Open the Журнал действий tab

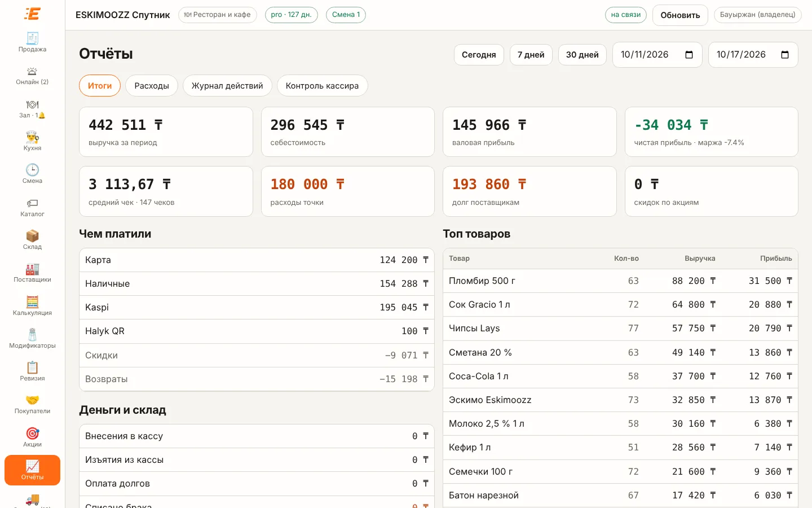[x=227, y=86]
